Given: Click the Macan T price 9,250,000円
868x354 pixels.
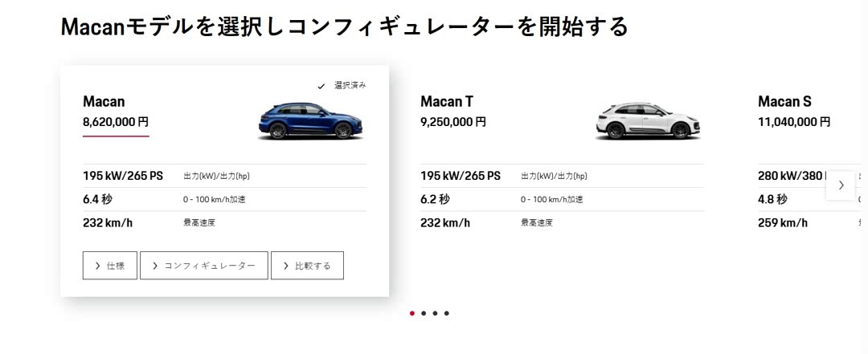Looking at the screenshot, I should [453, 123].
